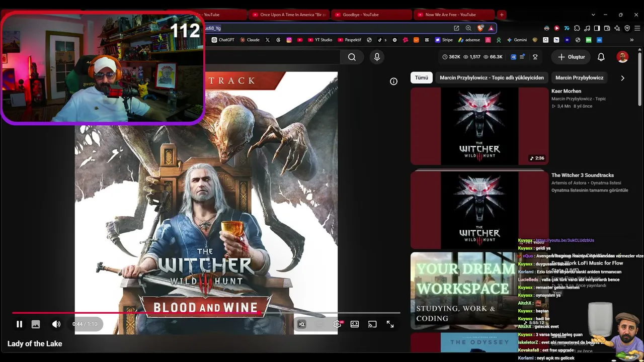Click the 362K clock stat
The height and width of the screenshot is (362, 644).
451,57
